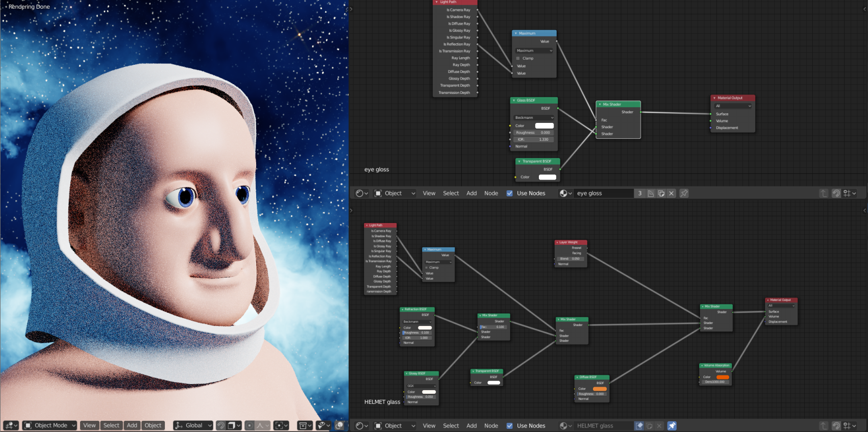The height and width of the screenshot is (432, 868).
Task: Collapse the upper Mix Shader node
Action: [x=600, y=104]
